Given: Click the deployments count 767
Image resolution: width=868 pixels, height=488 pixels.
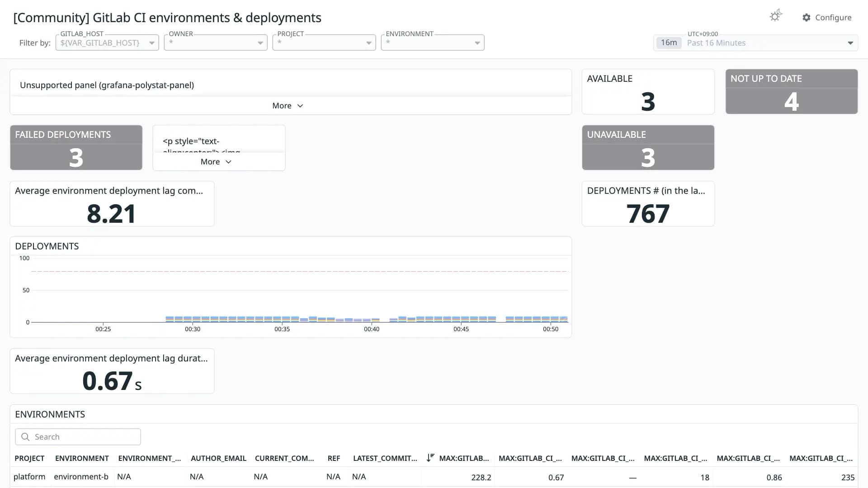Looking at the screenshot, I should (648, 214).
